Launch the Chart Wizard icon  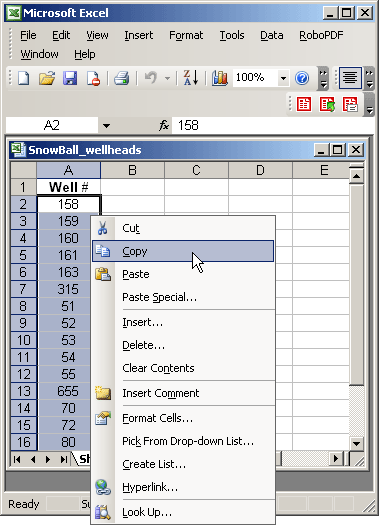[x=220, y=78]
